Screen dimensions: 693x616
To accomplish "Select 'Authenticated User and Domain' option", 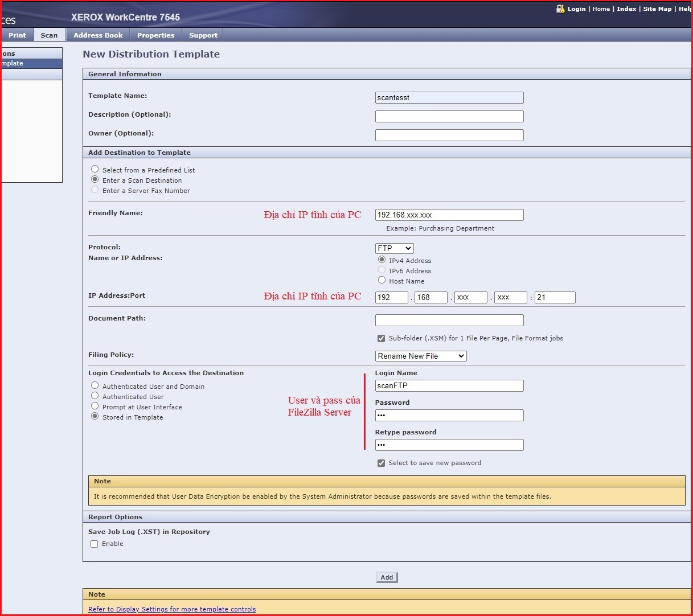I will 95,385.
